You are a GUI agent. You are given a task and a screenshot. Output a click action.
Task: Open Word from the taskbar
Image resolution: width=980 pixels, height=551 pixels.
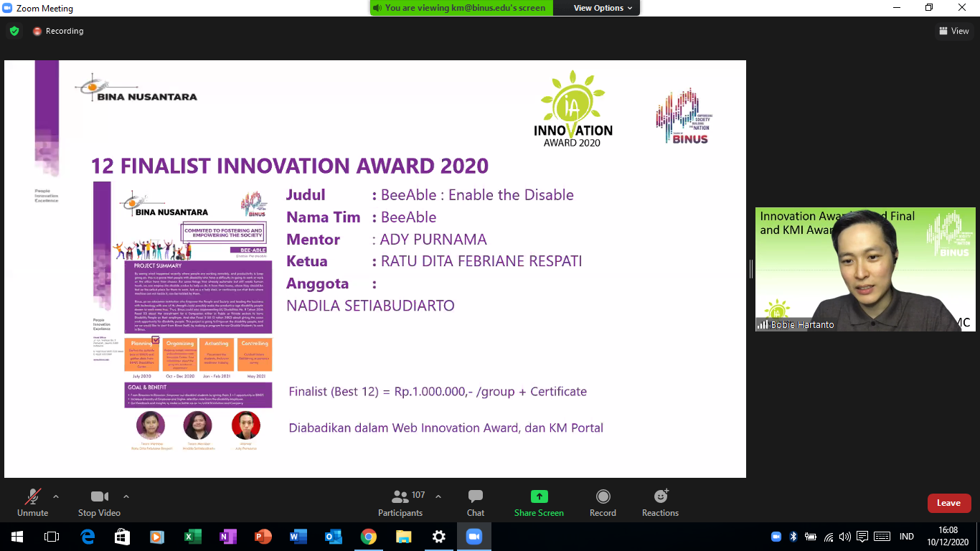click(298, 537)
